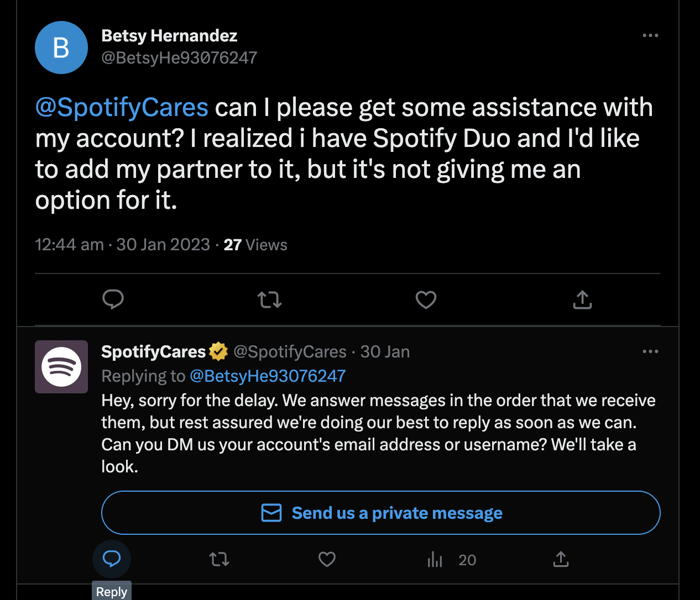Click Send us a private message

pos(380,513)
